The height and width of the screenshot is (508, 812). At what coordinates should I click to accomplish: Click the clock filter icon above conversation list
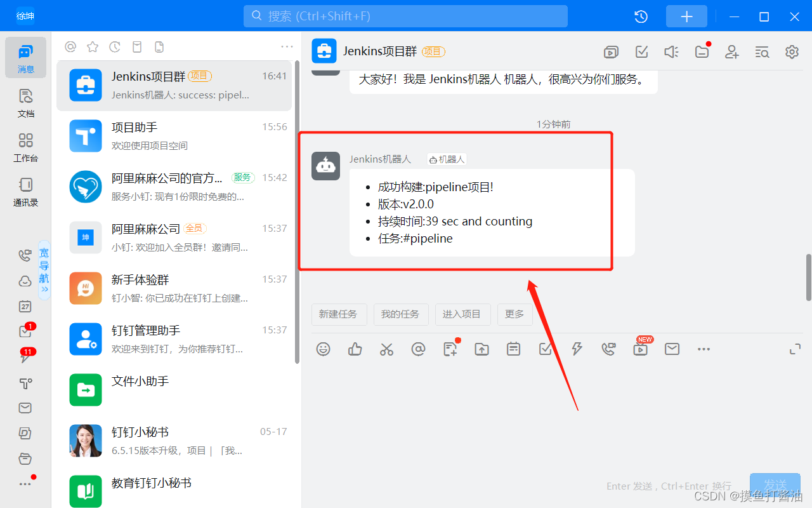tap(115, 47)
